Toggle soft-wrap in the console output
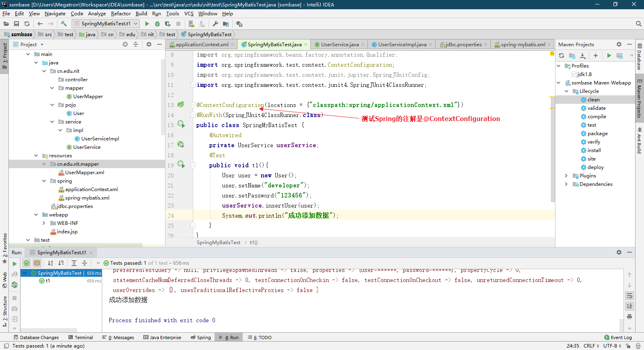 [630, 296]
